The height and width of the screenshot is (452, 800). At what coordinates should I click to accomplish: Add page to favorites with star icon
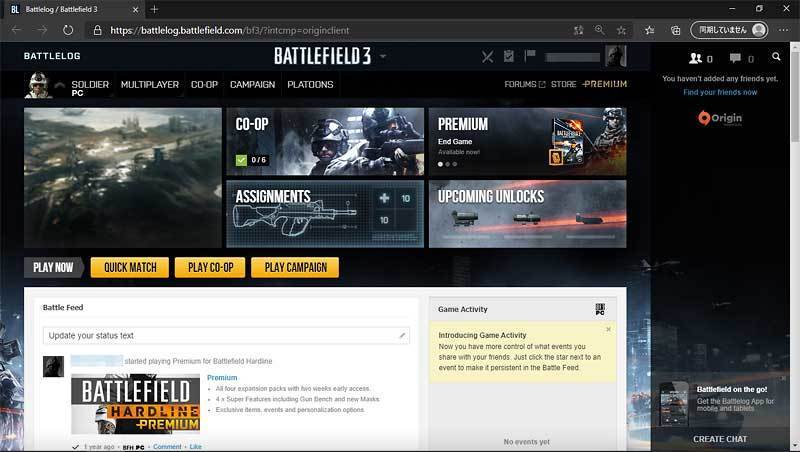tap(621, 30)
